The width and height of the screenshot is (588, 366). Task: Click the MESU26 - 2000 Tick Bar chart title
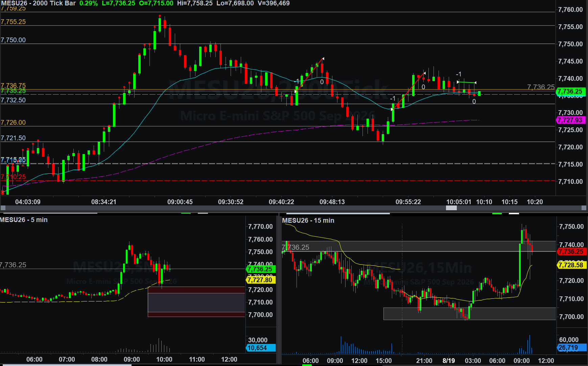point(39,3)
